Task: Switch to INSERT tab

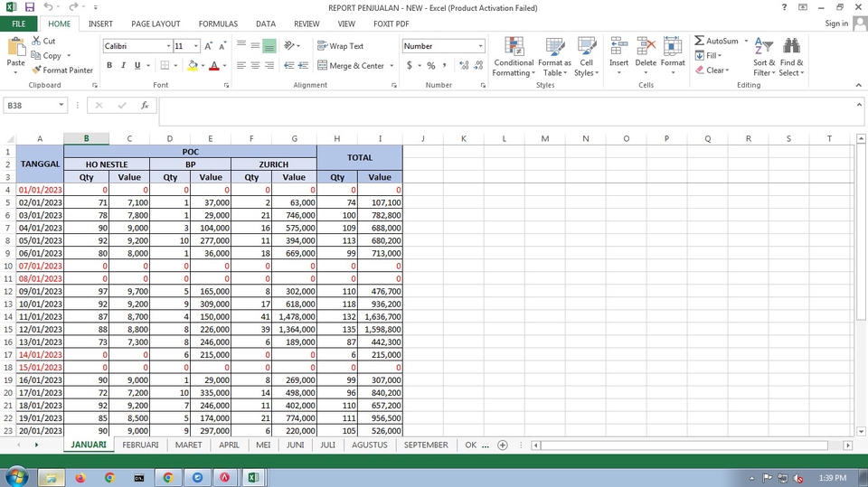Action: pyautogui.click(x=100, y=23)
